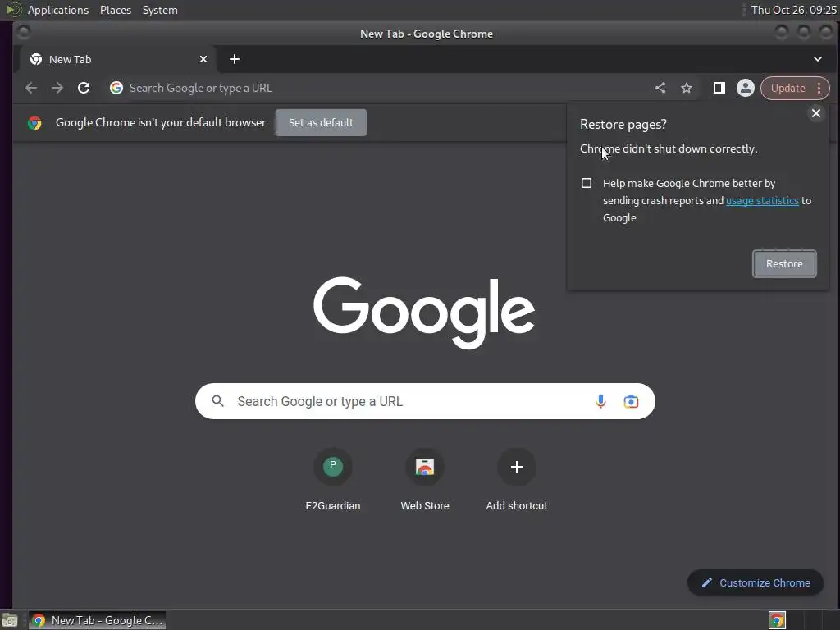Click the Chrome logo in default-browser bar

pos(34,123)
